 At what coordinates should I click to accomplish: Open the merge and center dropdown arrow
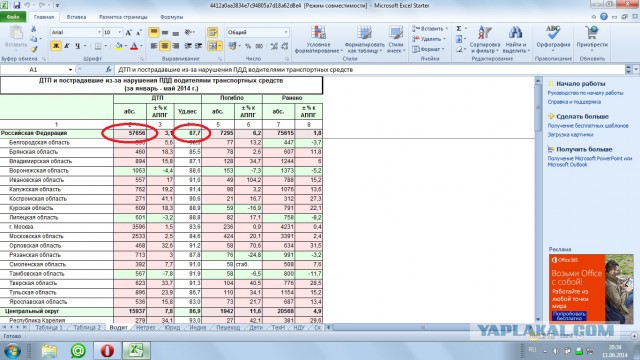click(x=220, y=46)
